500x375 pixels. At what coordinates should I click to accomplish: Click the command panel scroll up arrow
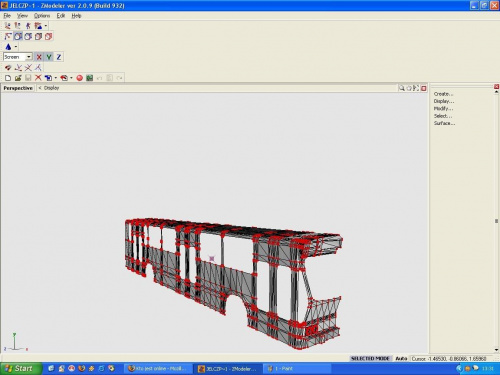[496, 92]
